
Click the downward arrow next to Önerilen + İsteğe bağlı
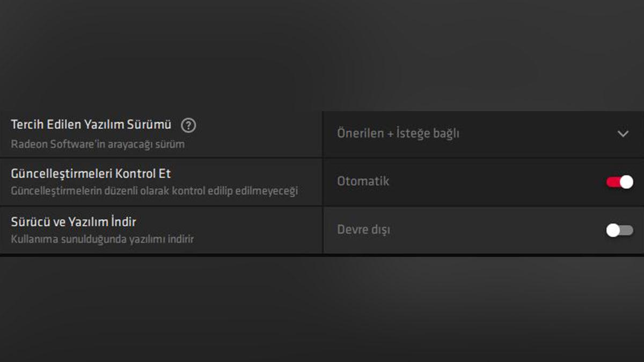tap(623, 134)
